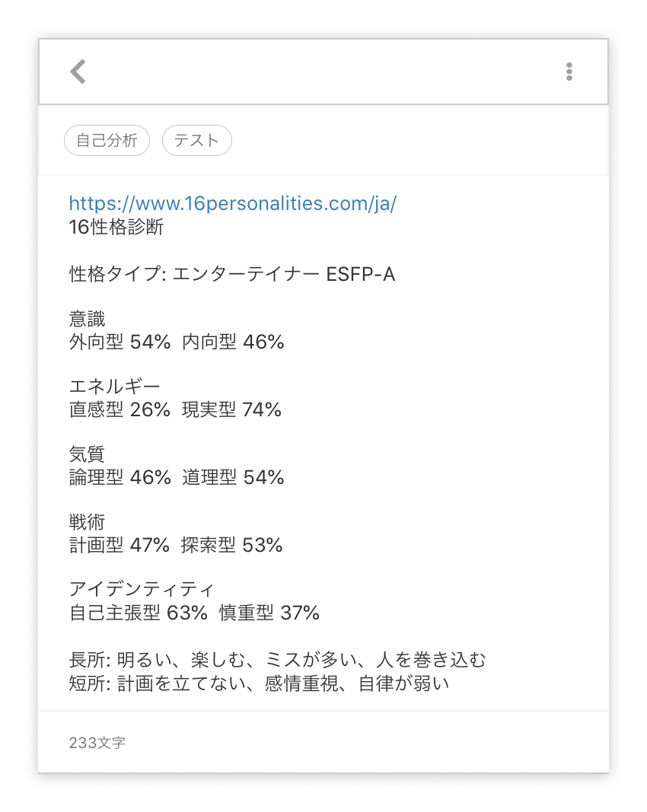Go back using the left chevron icon
The width and height of the screenshot is (647, 812).
pos(78,72)
